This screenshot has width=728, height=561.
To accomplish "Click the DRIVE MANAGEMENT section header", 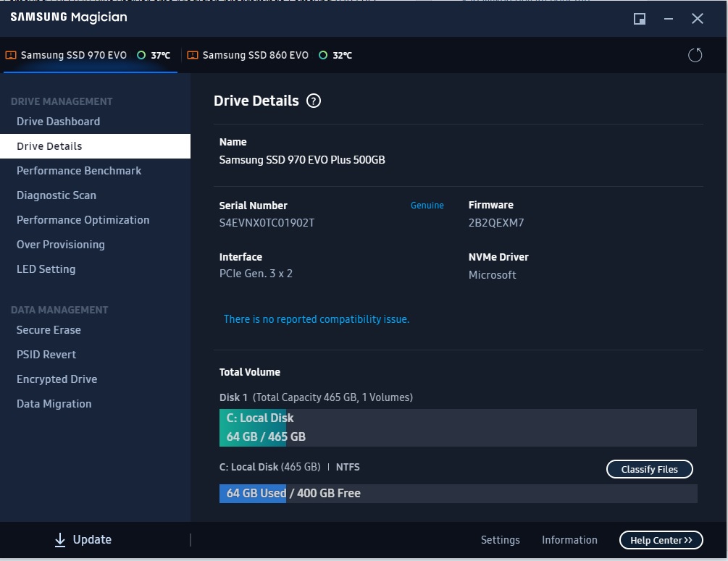I will (62, 101).
